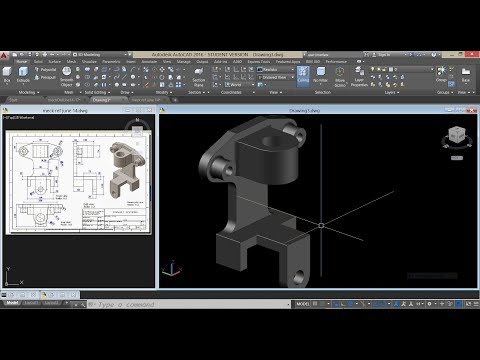Viewport: 480px width, 360px height.
Task: Select the Presspull tool
Action: click(x=45, y=77)
